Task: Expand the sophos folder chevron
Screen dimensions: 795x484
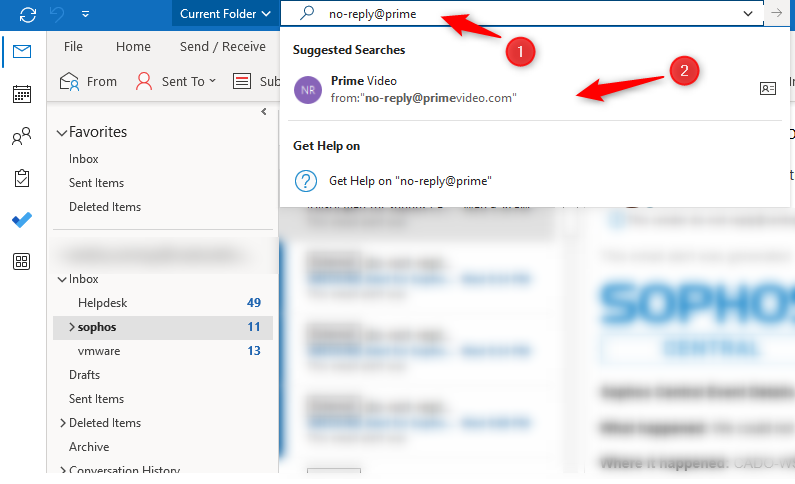Action: coord(71,327)
